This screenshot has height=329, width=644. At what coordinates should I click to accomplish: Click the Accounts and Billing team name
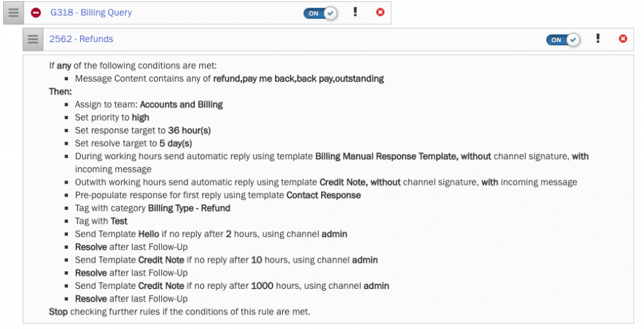(181, 105)
